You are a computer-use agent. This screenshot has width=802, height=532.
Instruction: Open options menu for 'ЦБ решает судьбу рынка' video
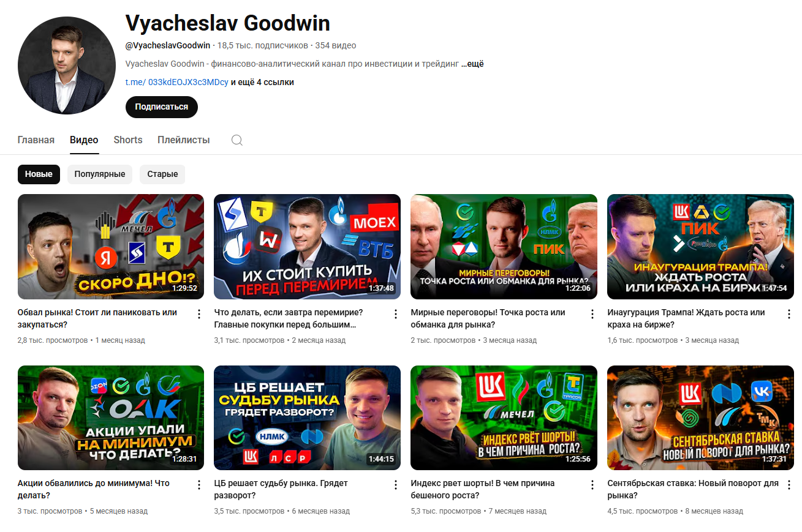396,485
